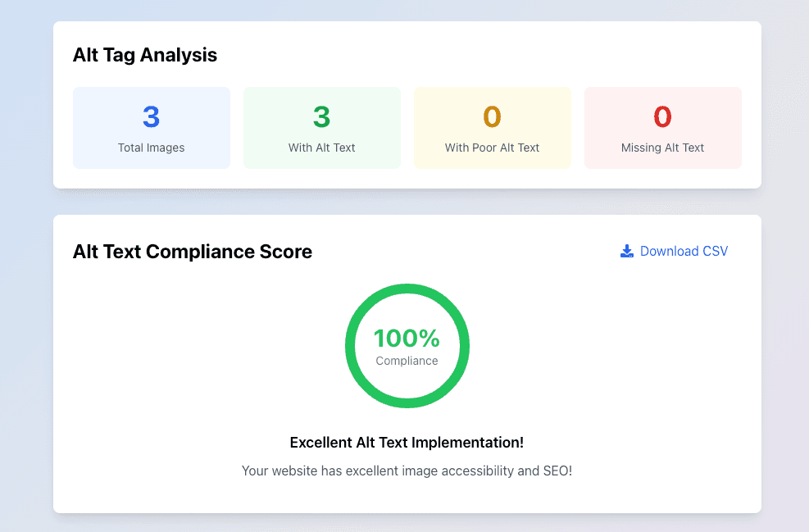The width and height of the screenshot is (809, 532).
Task: Click the Alt Text Compliance Score heading
Action: 193,252
